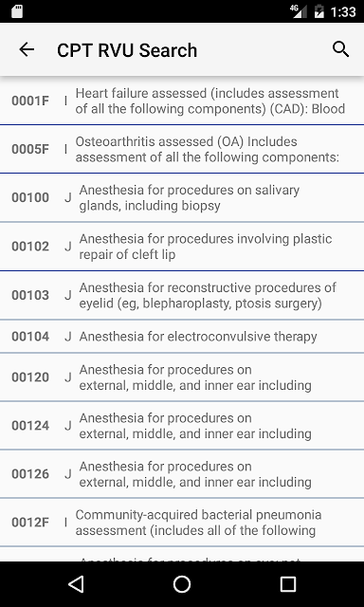Tap the SD card status icon
The height and width of the screenshot is (607, 364).
(17, 11)
